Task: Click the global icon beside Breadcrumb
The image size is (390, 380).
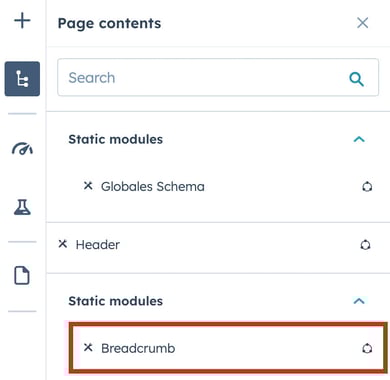Action: pyautogui.click(x=367, y=349)
